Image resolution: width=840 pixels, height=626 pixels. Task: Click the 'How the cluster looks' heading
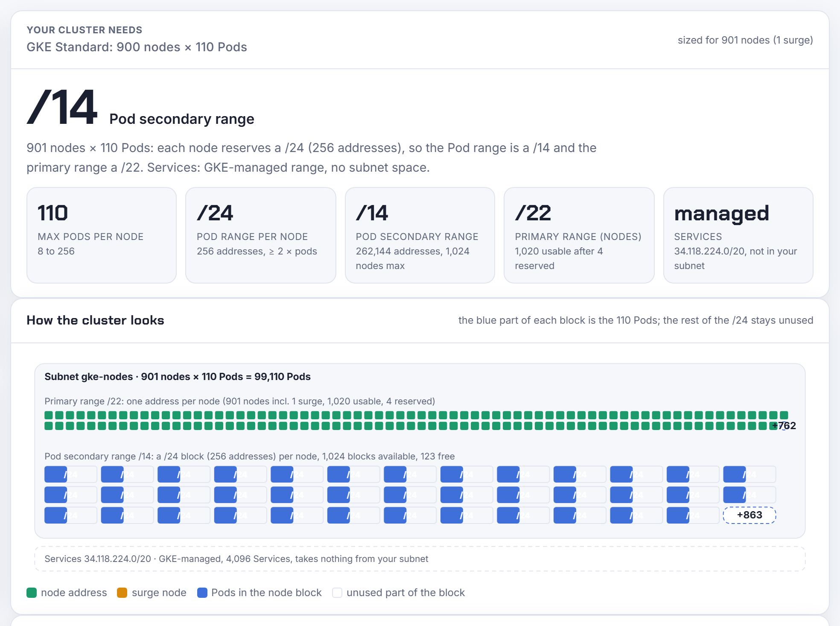(x=95, y=320)
